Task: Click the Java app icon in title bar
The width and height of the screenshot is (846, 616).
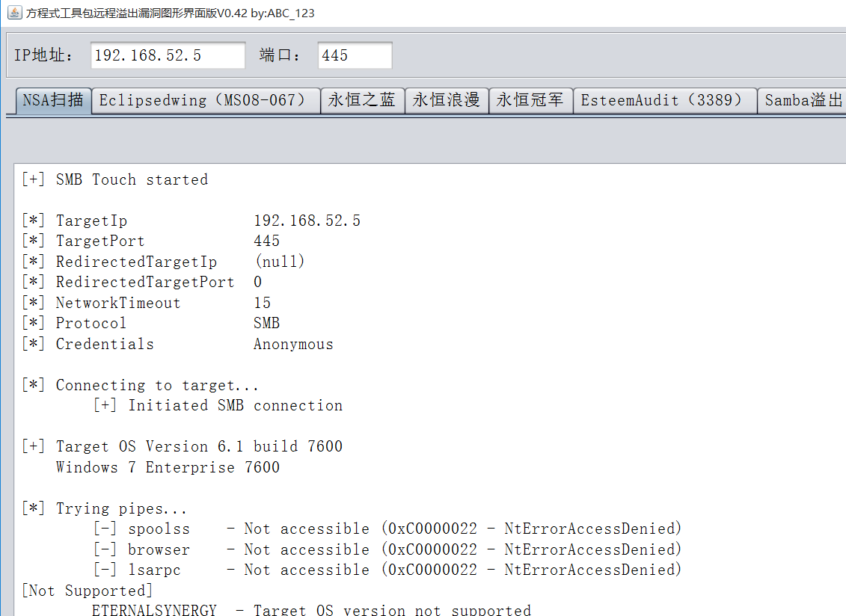Action: [14, 13]
